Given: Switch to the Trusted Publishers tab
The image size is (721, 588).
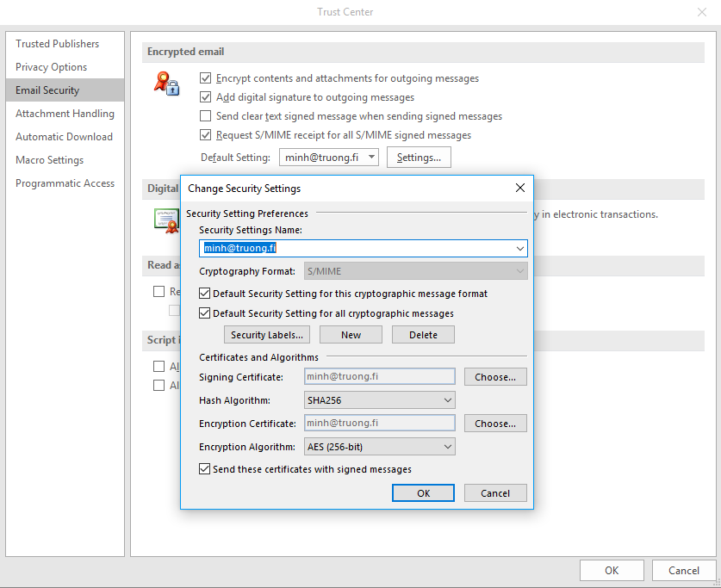Looking at the screenshot, I should click(57, 44).
